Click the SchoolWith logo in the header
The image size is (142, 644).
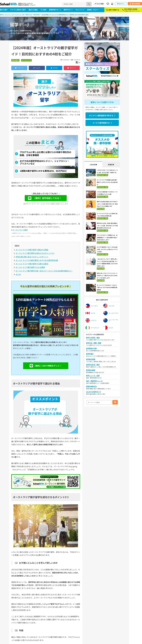point(8,4)
